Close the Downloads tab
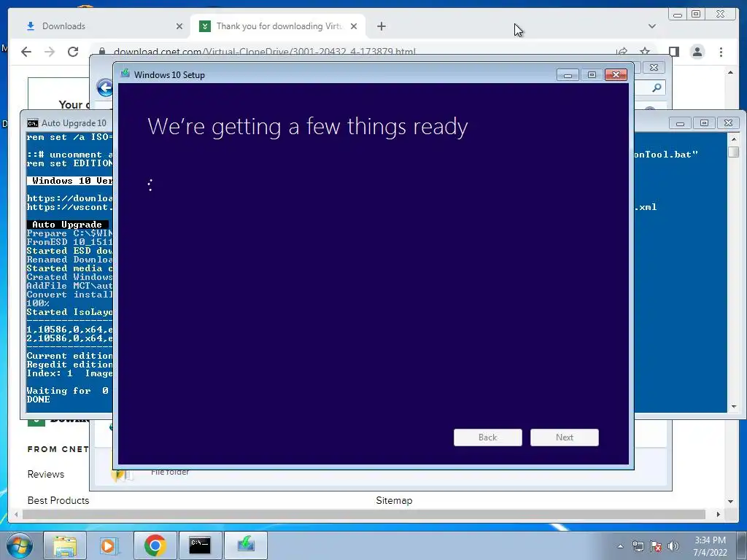 tap(179, 26)
